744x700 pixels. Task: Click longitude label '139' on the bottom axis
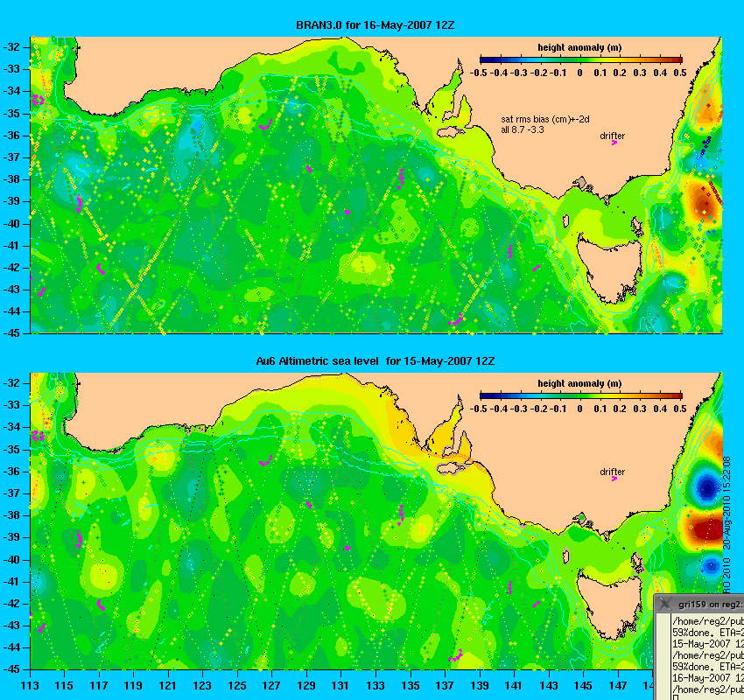tap(480, 686)
